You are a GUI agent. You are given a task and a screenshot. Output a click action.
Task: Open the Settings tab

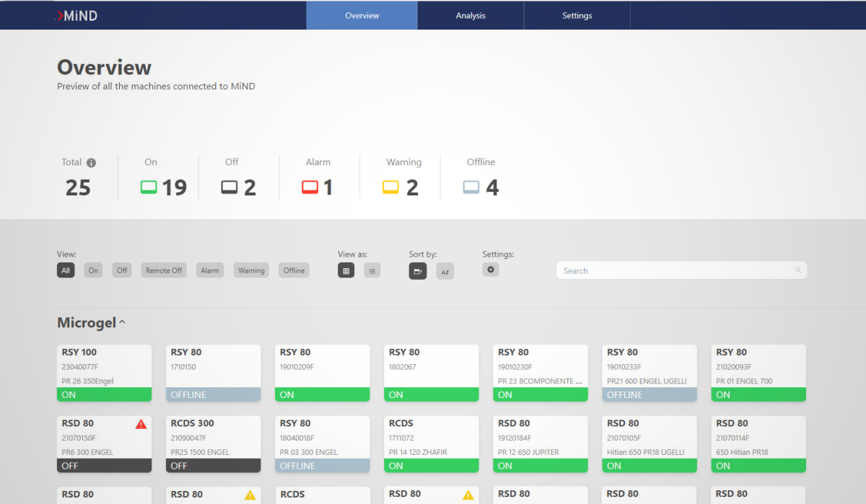(x=577, y=15)
